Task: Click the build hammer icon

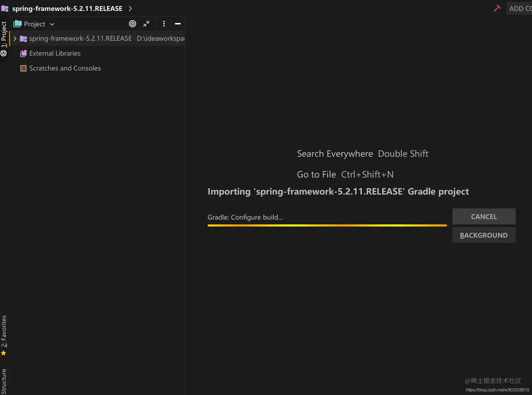Action: click(x=497, y=8)
